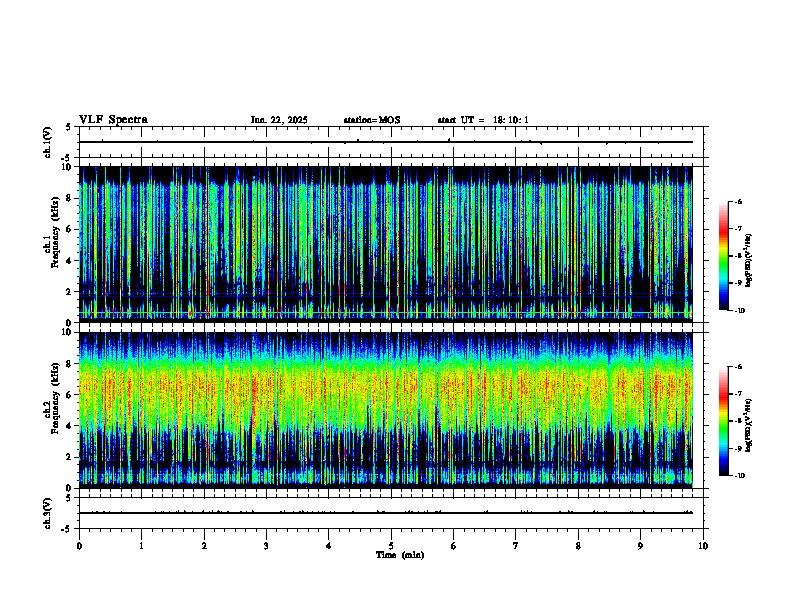The image size is (792, 612).
Task: Click the ch.1 spectrogram color bar
Action: pyautogui.click(x=723, y=256)
